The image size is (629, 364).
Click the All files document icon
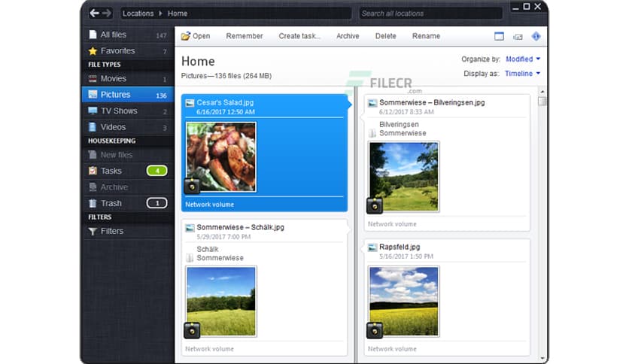coord(93,35)
